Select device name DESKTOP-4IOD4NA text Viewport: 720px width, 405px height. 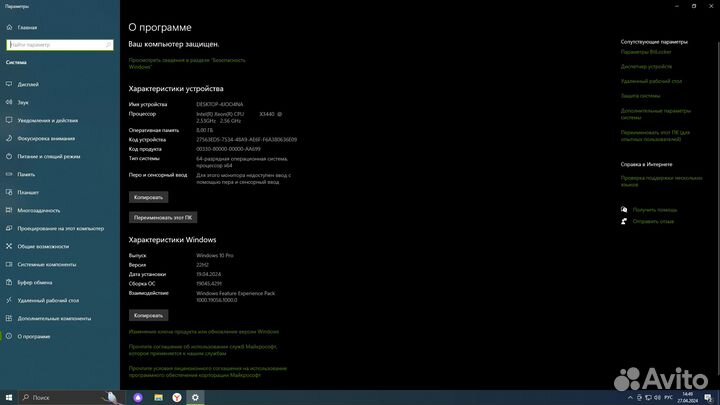(220, 105)
